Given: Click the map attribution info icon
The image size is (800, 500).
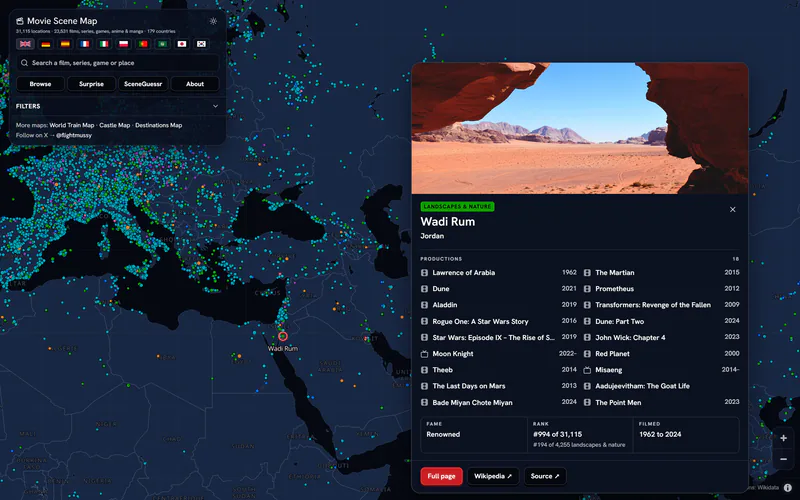Looking at the screenshot, I should (788, 488).
